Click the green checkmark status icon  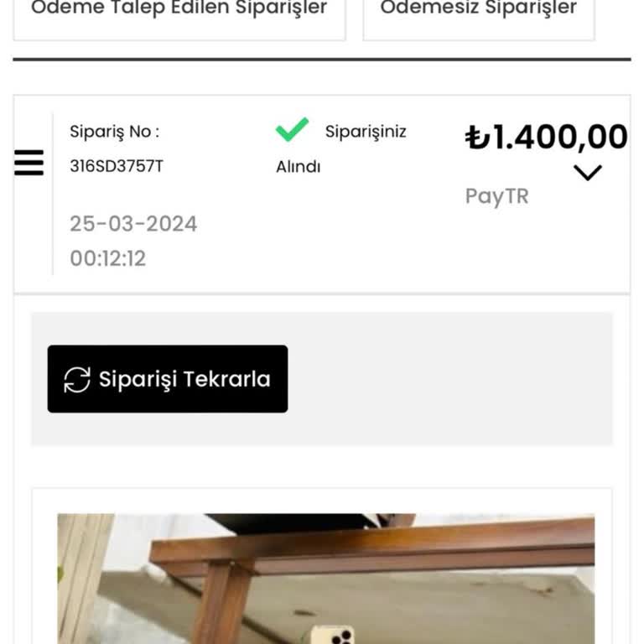(x=292, y=130)
